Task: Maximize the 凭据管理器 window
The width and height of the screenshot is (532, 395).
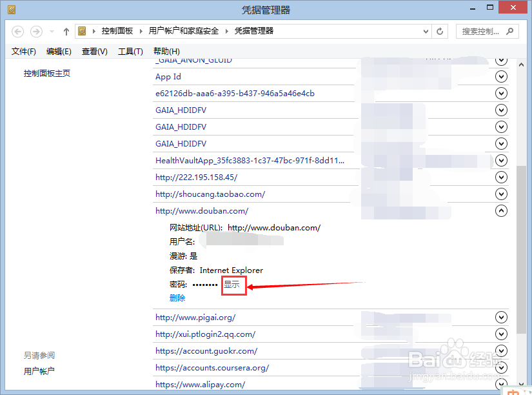Action: (x=490, y=8)
